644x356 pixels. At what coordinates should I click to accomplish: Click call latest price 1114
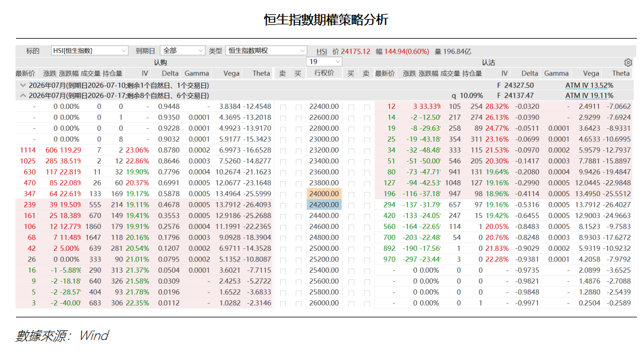[28, 150]
